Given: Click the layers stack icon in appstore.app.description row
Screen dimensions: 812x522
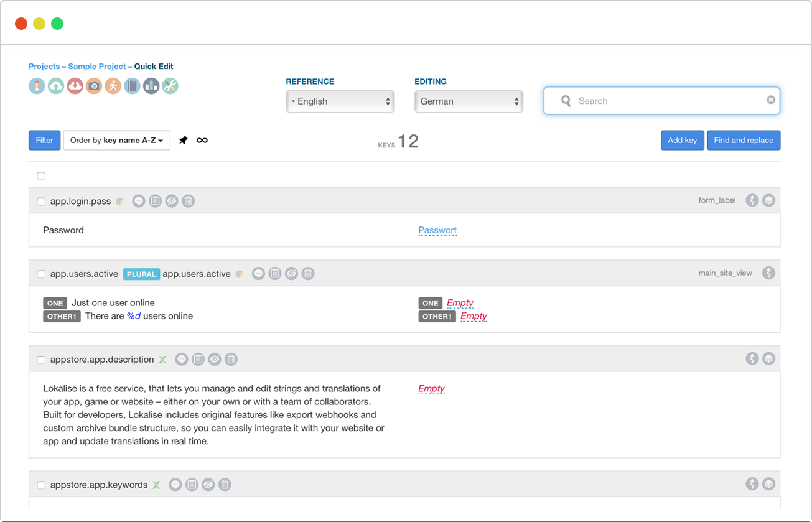Looking at the screenshot, I should [x=769, y=358].
